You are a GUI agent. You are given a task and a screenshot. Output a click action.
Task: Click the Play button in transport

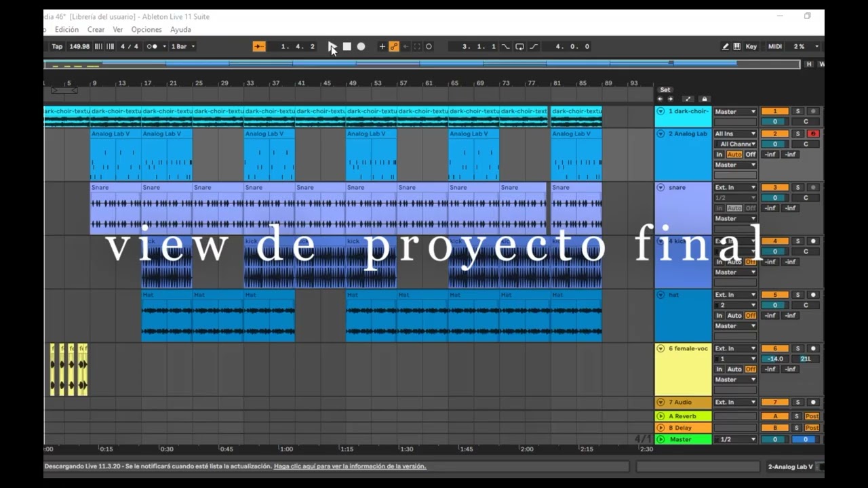[x=332, y=46]
